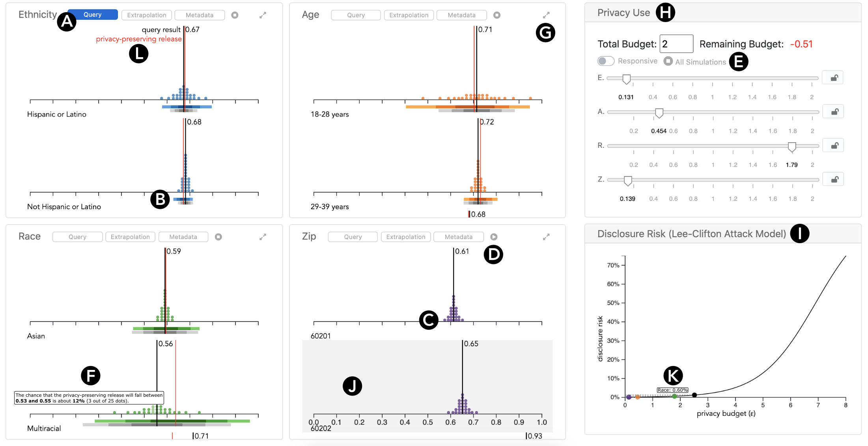Click the orange Age dot on risk chart
The image size is (868, 446).
(638, 397)
